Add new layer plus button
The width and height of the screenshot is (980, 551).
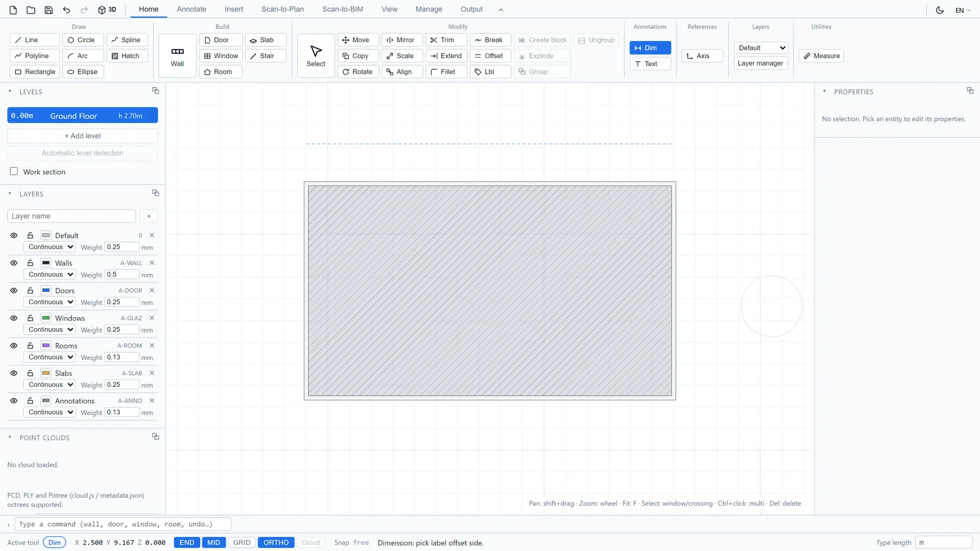click(x=149, y=216)
